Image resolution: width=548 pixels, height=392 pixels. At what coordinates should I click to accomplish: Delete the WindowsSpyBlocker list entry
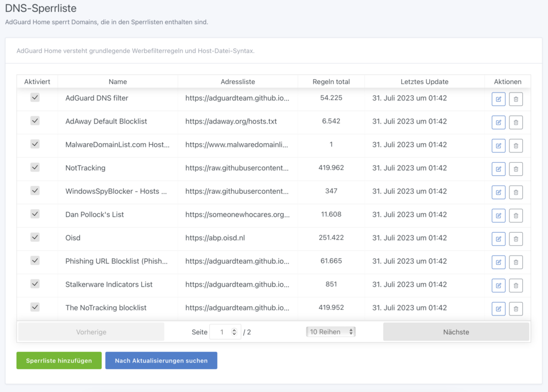515,192
